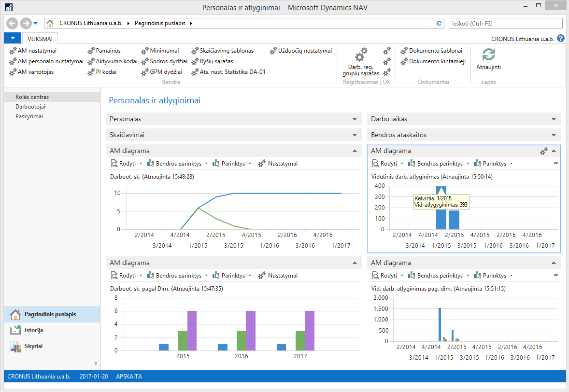Click the 2/2015 bar in Vidutinis darb. atlyginimas chart

(454, 220)
